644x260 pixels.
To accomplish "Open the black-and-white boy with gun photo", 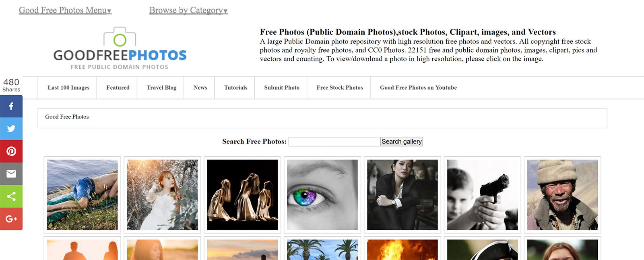I will coord(483,195).
